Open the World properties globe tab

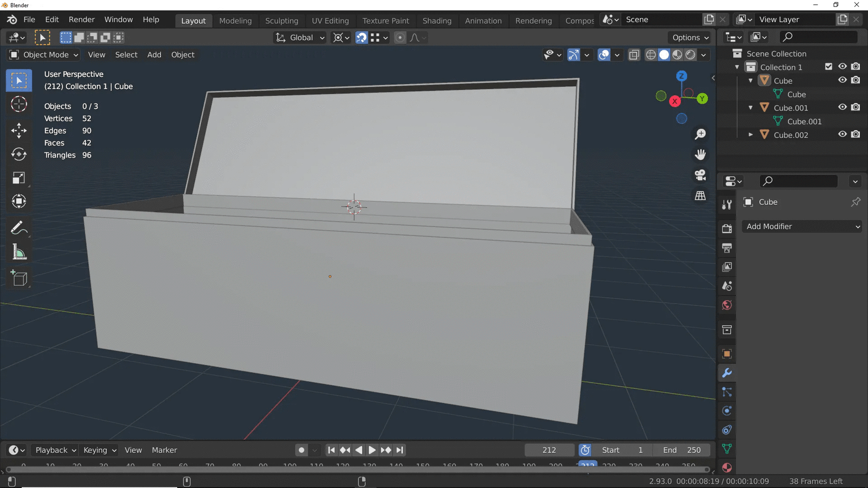pos(727,305)
